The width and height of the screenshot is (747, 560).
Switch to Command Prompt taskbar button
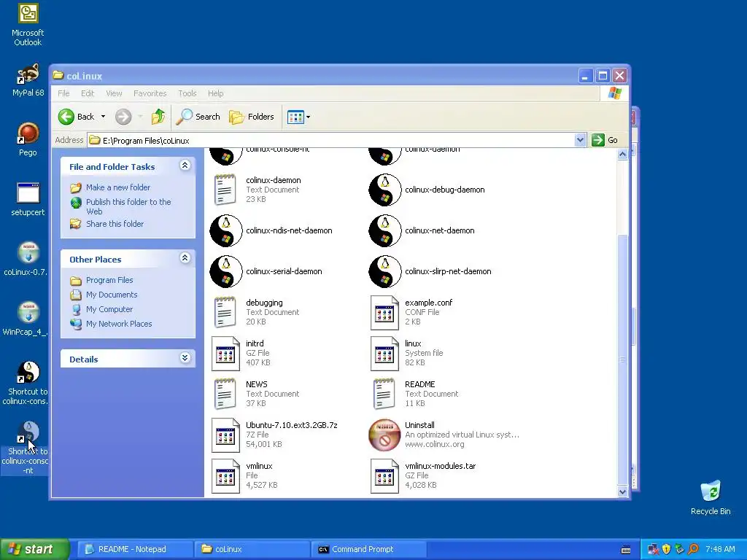[x=368, y=549]
